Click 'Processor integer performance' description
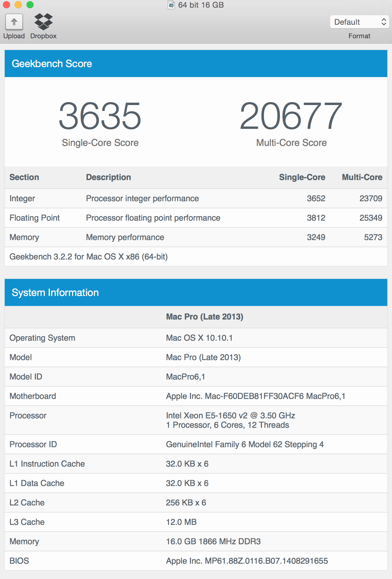This screenshot has height=579, width=392. click(142, 198)
